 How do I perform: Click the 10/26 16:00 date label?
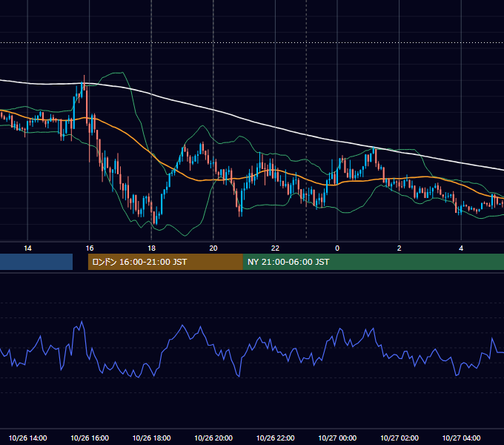click(x=90, y=438)
